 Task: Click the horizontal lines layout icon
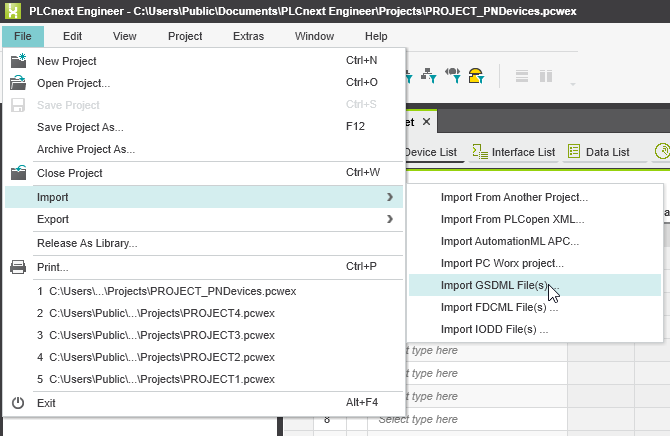pos(522,76)
